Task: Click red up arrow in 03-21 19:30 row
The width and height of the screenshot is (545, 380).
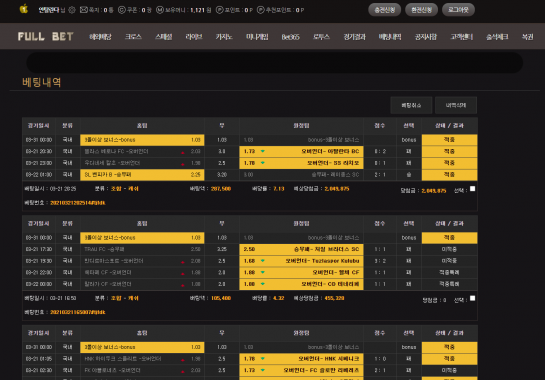Action: tap(183, 262)
